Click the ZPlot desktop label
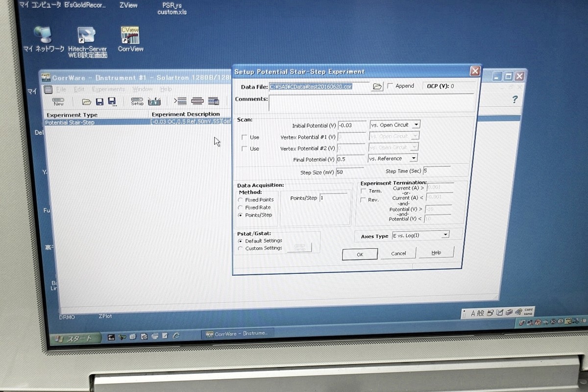The width and height of the screenshot is (588, 392). 105,316
